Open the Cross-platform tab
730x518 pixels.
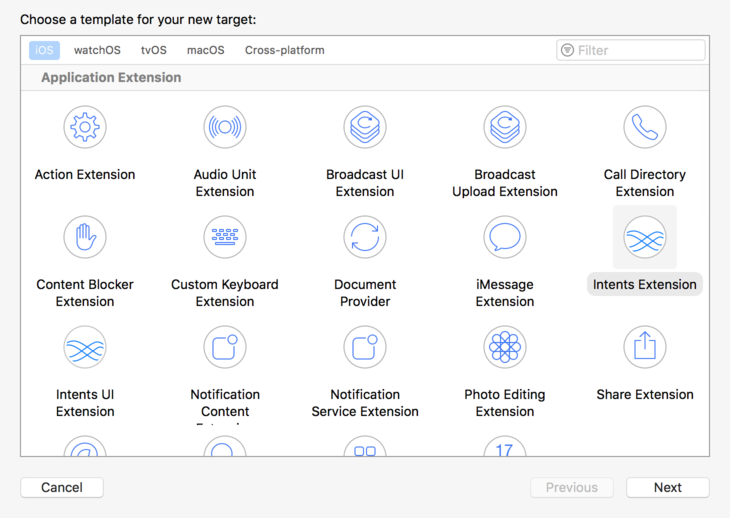[x=284, y=50]
